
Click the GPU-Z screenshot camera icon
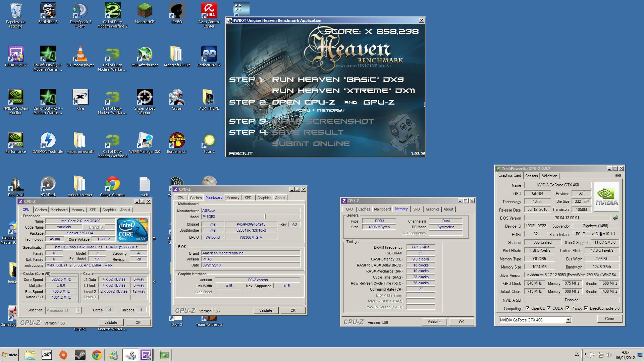click(x=618, y=175)
